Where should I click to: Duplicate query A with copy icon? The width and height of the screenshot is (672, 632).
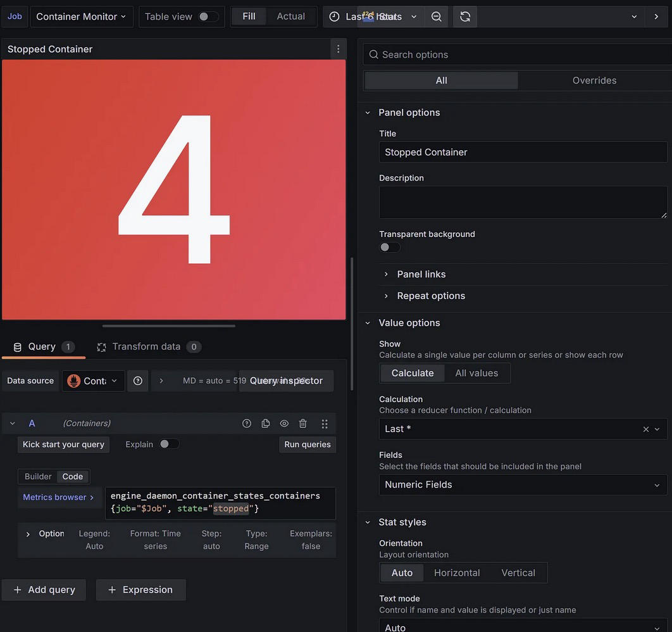[265, 424]
